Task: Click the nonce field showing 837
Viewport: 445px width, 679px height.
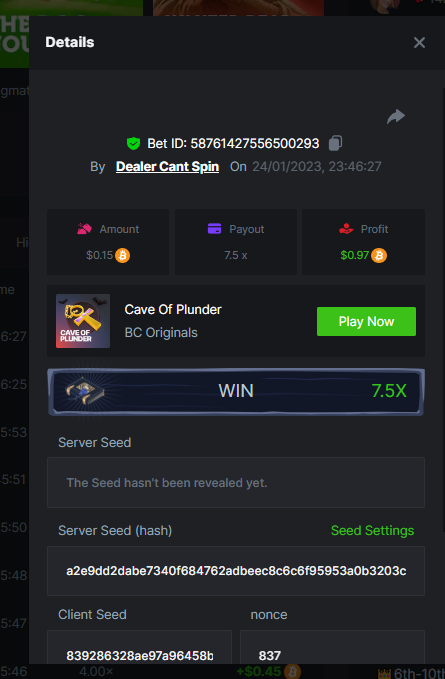Action: (332, 648)
